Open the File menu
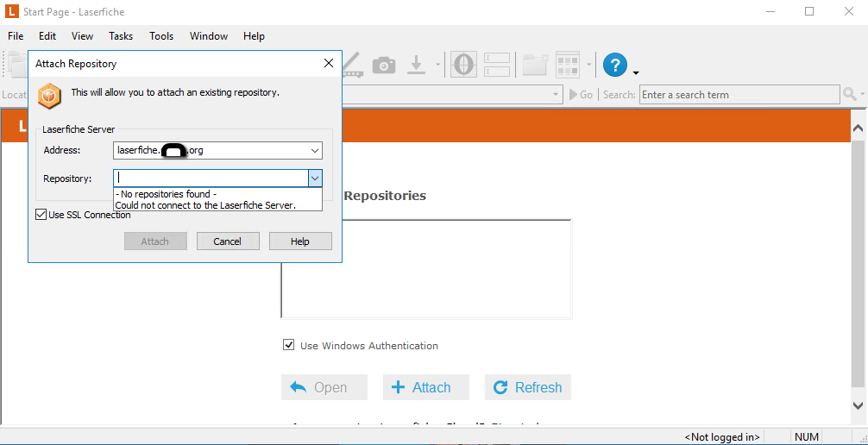 16,36
